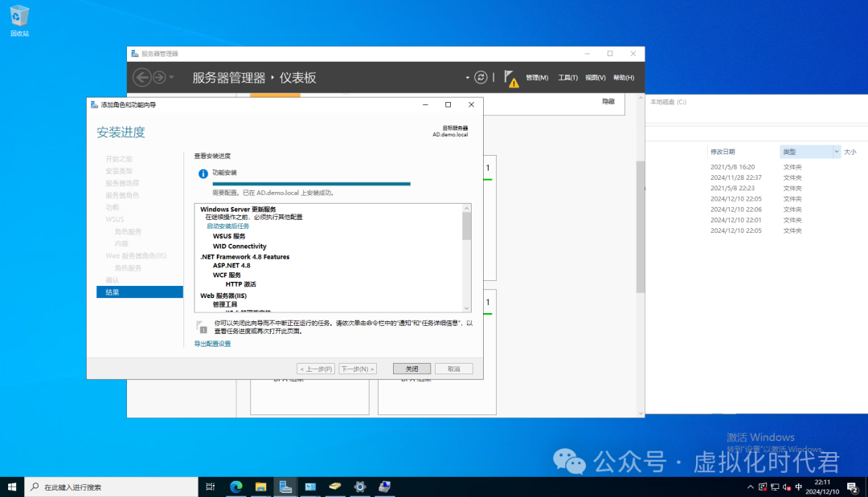Click the results list scrollbar thumb
The image size is (868, 497).
pos(467,226)
